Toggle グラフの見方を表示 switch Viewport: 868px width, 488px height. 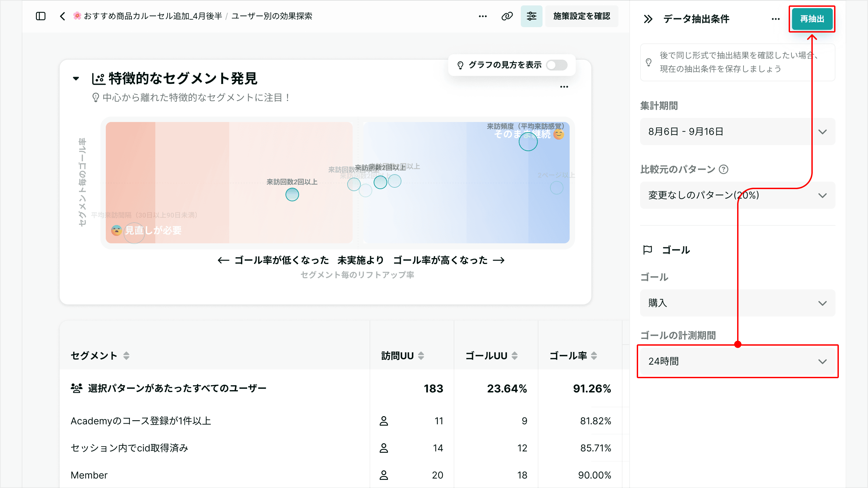557,65
